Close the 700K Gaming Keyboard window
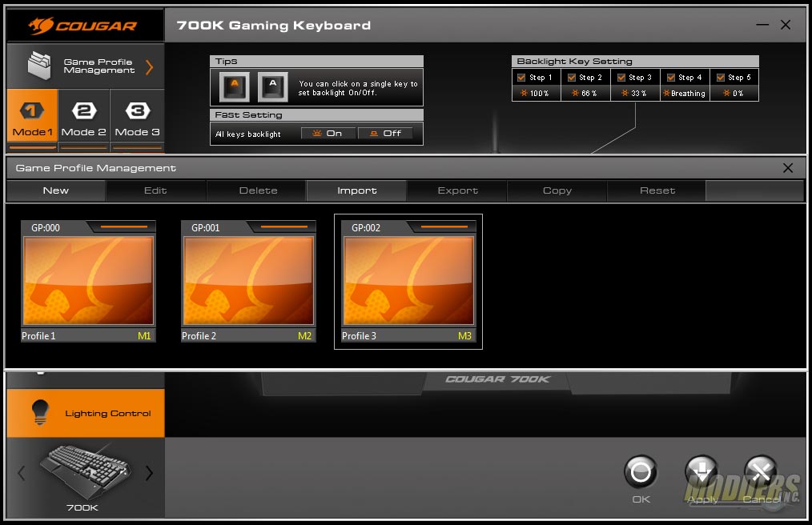 [786, 25]
